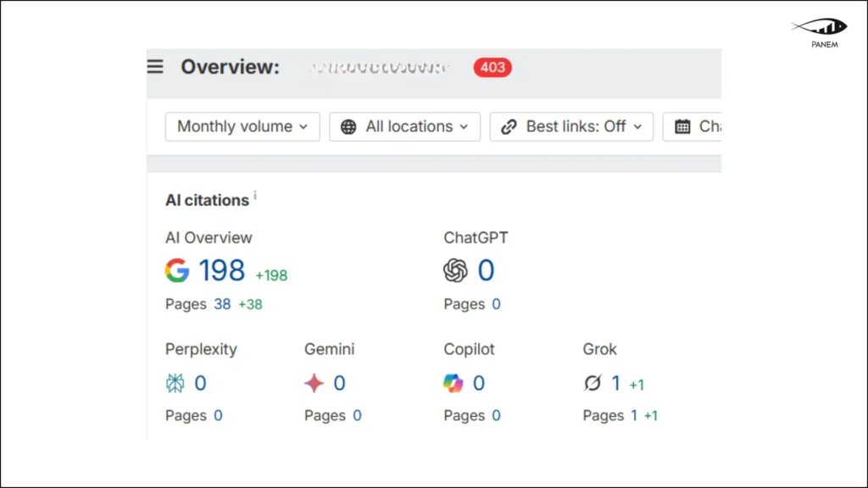Open the hamburger menu beside Overview
This screenshot has width=868, height=488.
(155, 66)
